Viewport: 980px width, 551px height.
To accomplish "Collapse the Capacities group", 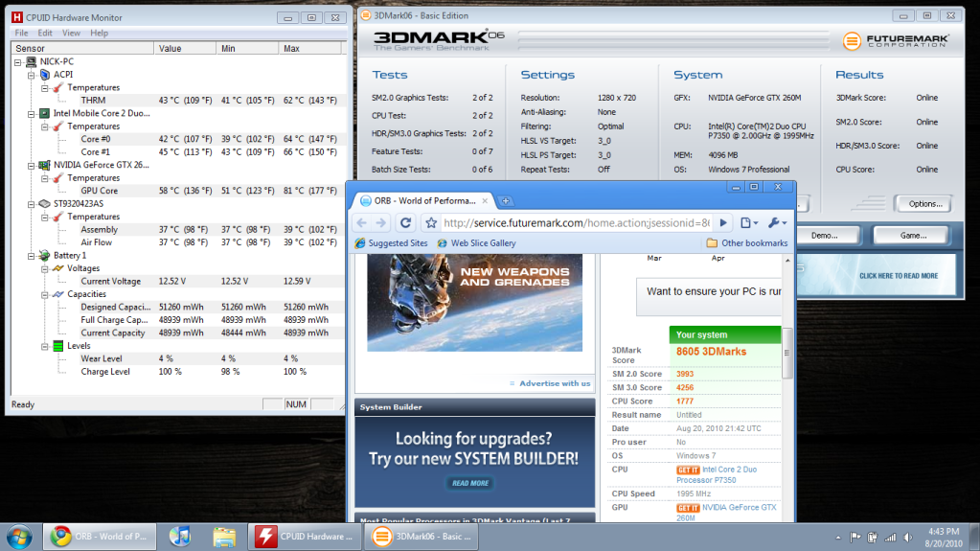I will (x=45, y=294).
